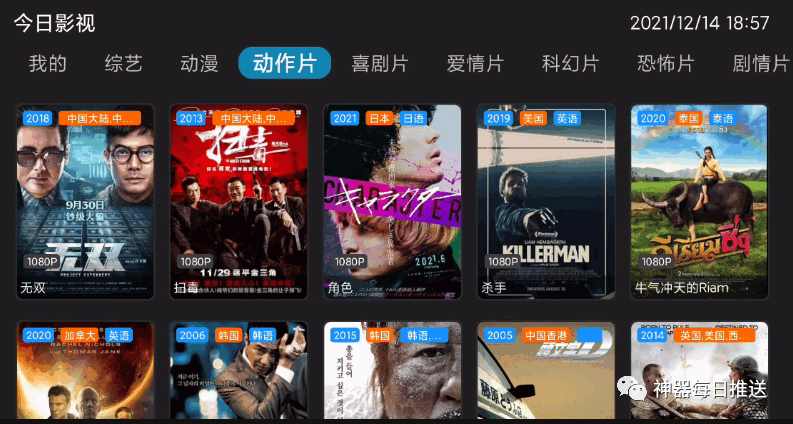The image size is (793, 424).
Task: Click the 2020 加拿大 movie thumbnail
Action: click(85, 370)
